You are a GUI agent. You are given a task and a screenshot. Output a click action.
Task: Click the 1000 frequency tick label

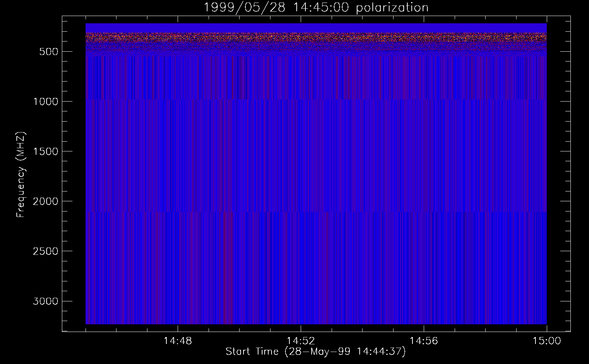(x=46, y=102)
